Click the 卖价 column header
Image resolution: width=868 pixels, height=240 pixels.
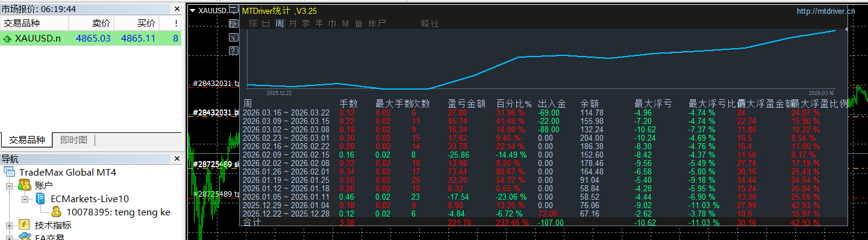[92, 23]
